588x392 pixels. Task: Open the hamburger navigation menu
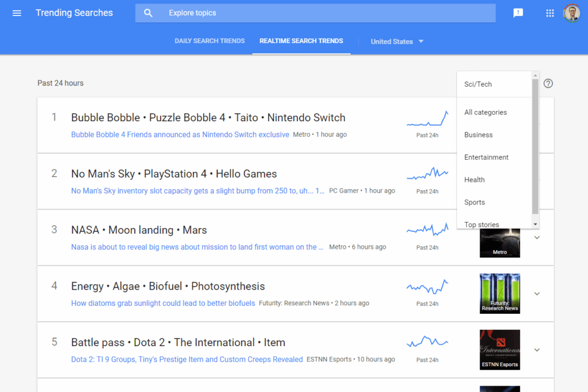click(17, 13)
